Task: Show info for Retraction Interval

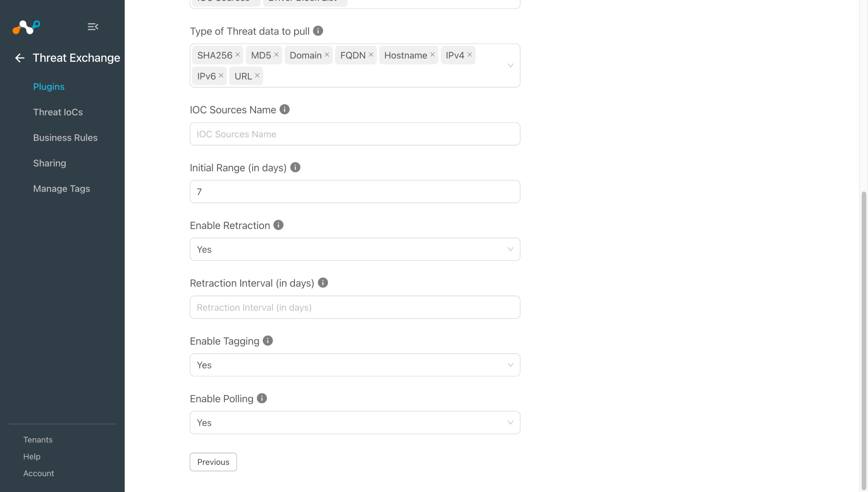Action: pos(323,283)
